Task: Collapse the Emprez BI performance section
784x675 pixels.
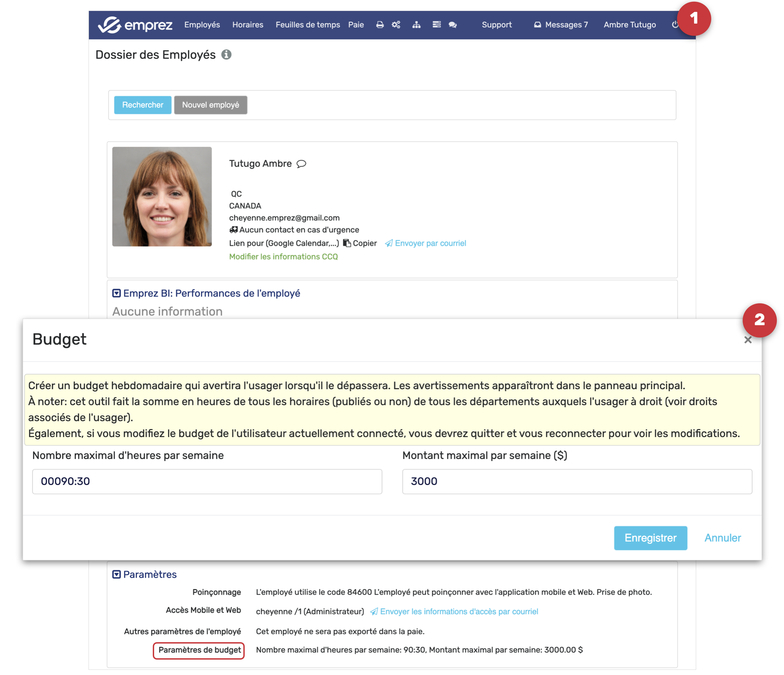Action: 117,293
